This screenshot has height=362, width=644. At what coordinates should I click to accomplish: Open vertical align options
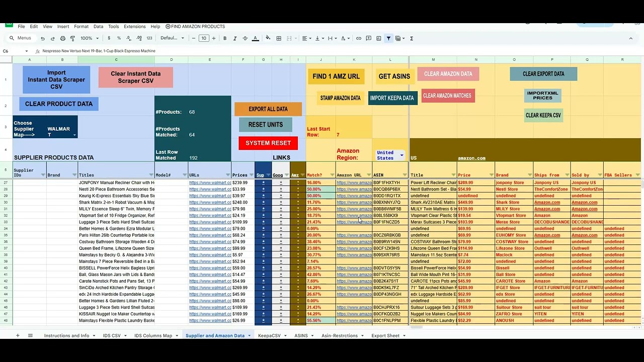[x=318, y=38]
